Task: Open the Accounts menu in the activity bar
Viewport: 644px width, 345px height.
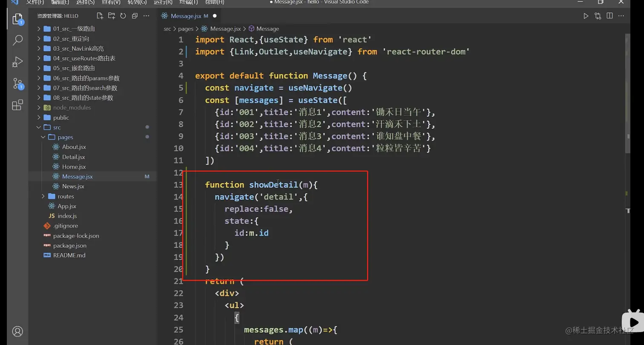Action: point(17,331)
